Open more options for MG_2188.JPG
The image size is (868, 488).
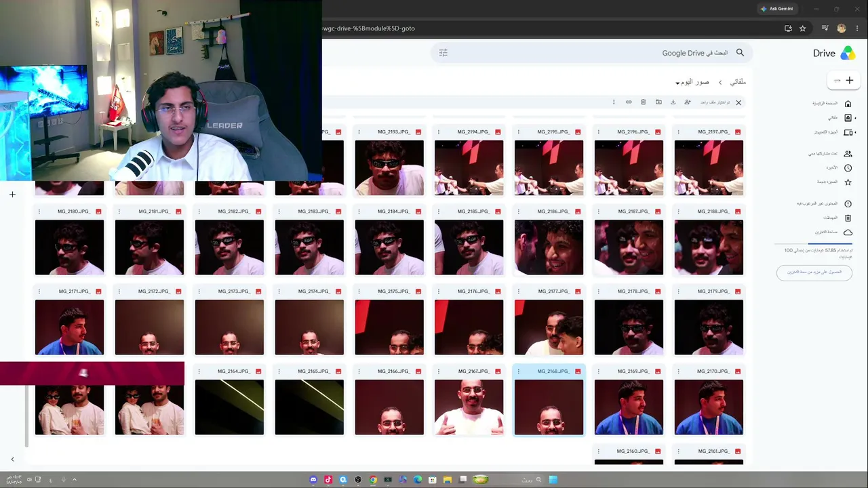[x=679, y=211]
